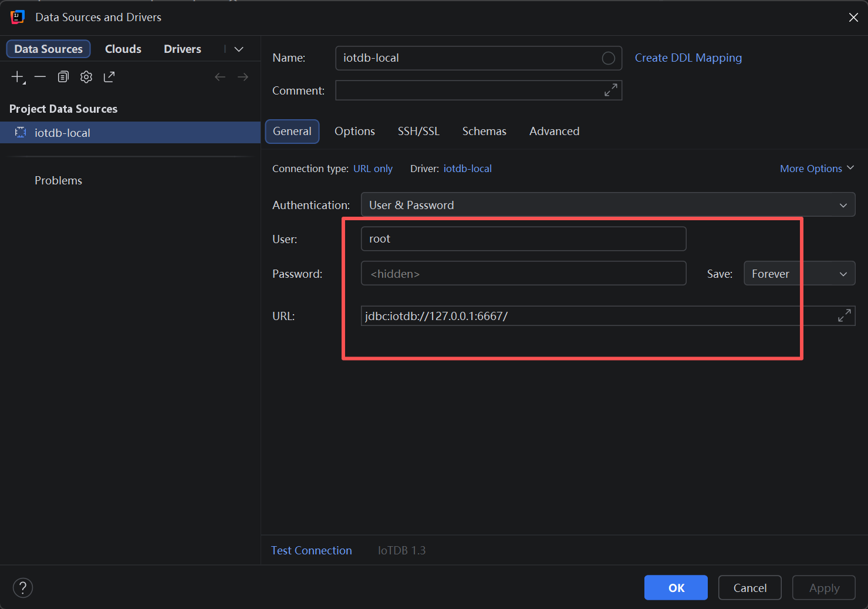Open the General tab
Screen dimensions: 868x609
(292, 132)
